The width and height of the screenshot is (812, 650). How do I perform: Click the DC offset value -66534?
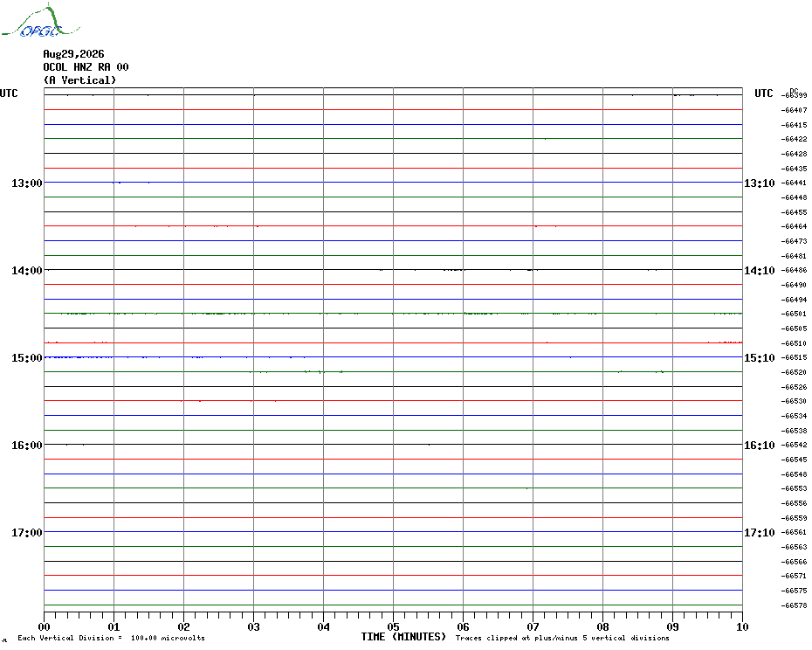click(x=794, y=416)
